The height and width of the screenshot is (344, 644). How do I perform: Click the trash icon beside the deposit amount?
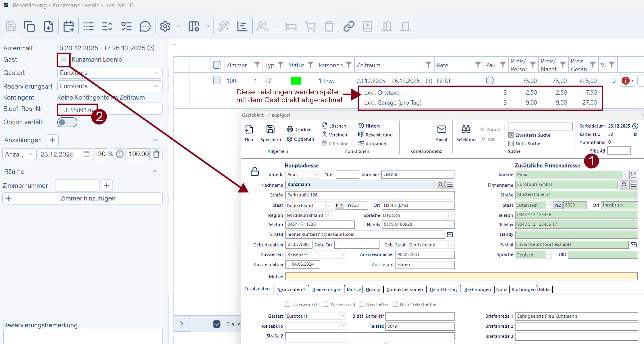click(157, 154)
